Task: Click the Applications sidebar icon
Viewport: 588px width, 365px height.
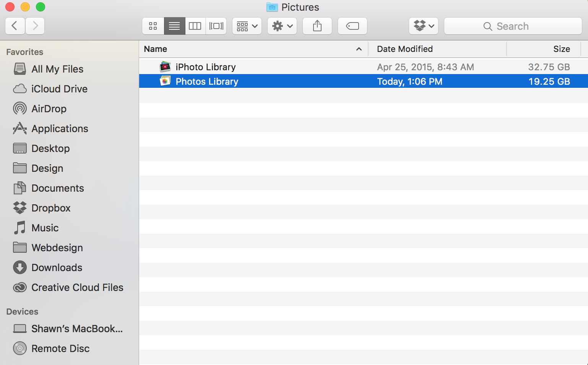Action: click(x=20, y=129)
